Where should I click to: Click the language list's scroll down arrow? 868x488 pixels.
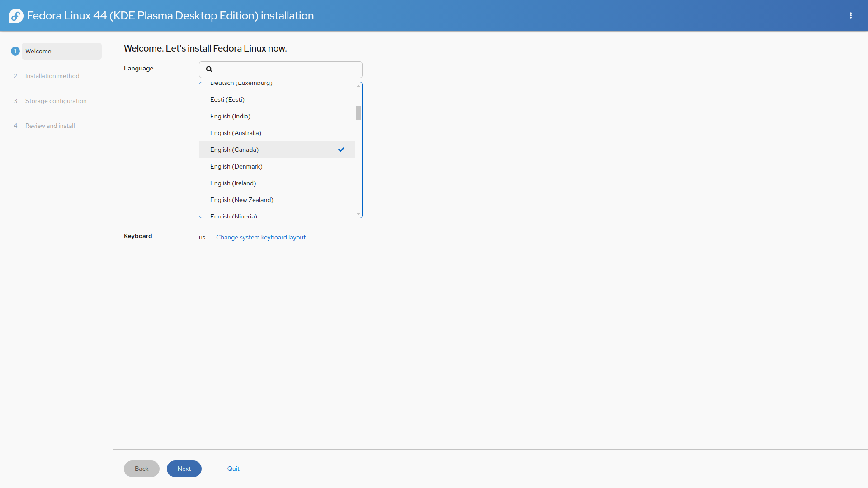pos(359,214)
